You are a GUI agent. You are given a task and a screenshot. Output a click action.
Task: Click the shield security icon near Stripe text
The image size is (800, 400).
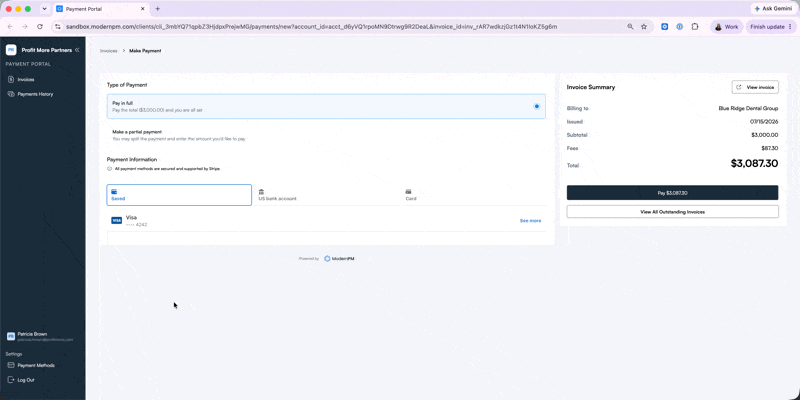pos(109,168)
